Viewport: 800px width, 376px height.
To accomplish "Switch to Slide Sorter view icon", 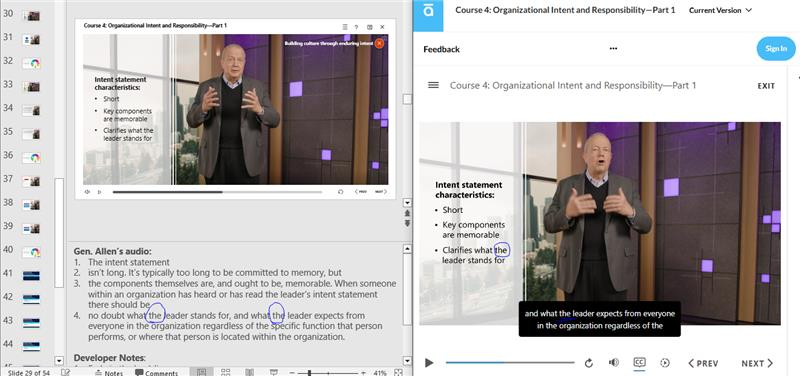I will point(226,372).
